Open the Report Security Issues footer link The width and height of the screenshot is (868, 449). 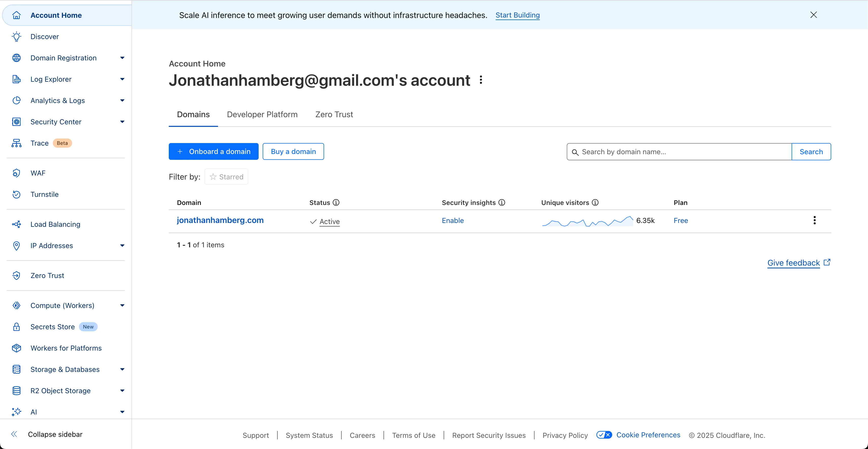pos(489,435)
